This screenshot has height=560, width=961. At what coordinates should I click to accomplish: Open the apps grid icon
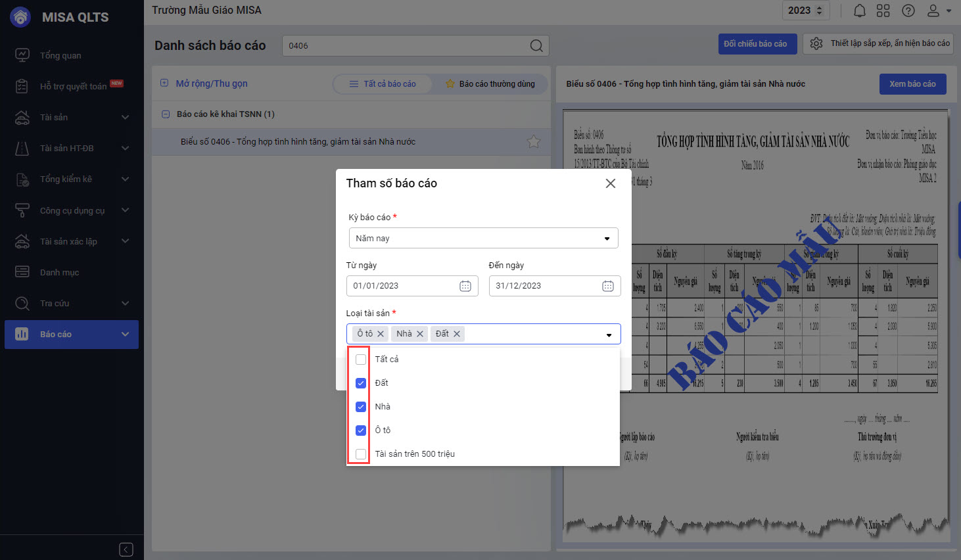[883, 11]
